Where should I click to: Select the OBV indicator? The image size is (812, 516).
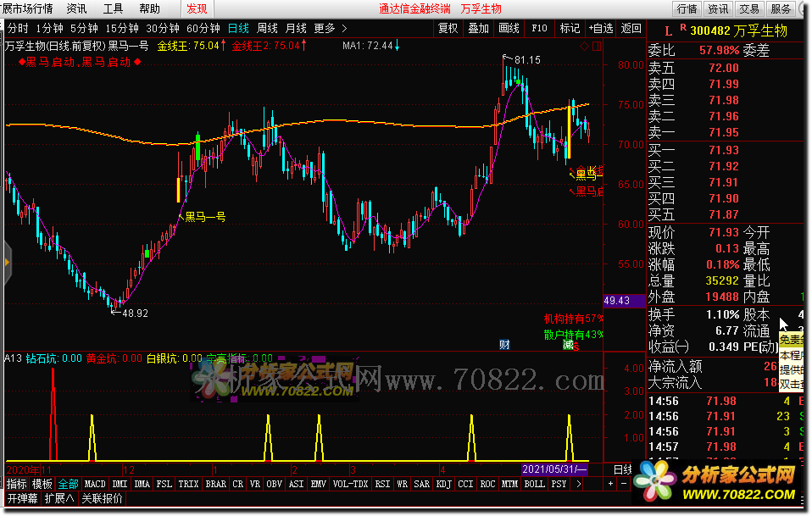(x=274, y=484)
